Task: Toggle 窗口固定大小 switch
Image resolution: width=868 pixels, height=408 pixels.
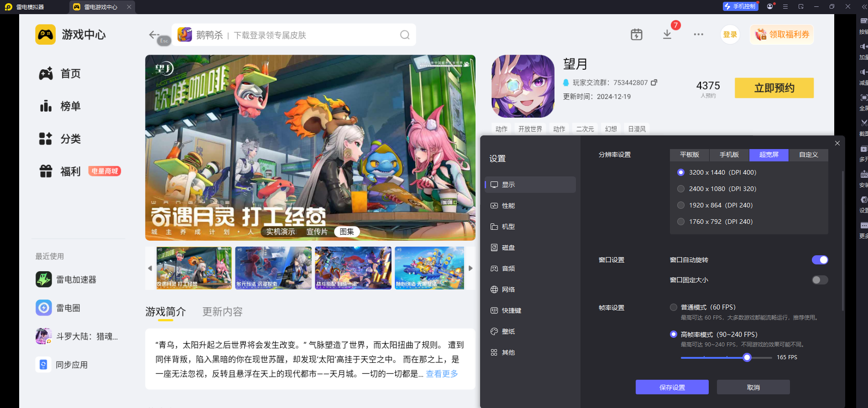Action: (820, 280)
